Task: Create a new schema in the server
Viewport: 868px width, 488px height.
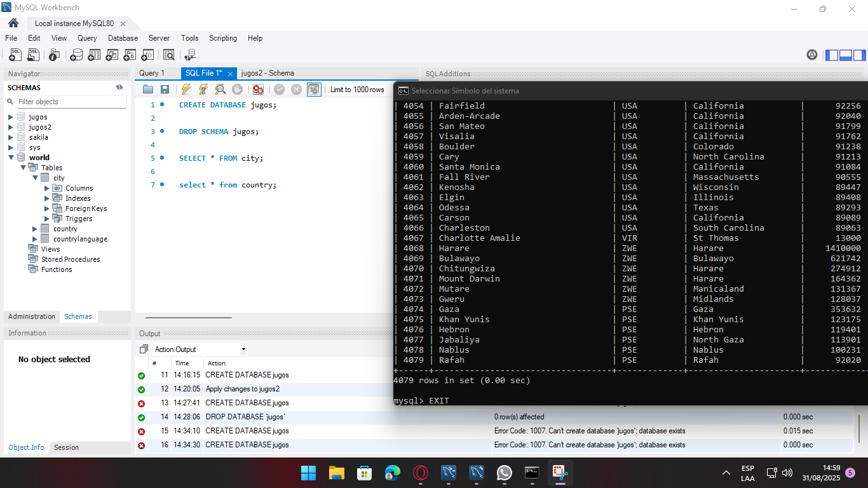Action: pos(76,55)
